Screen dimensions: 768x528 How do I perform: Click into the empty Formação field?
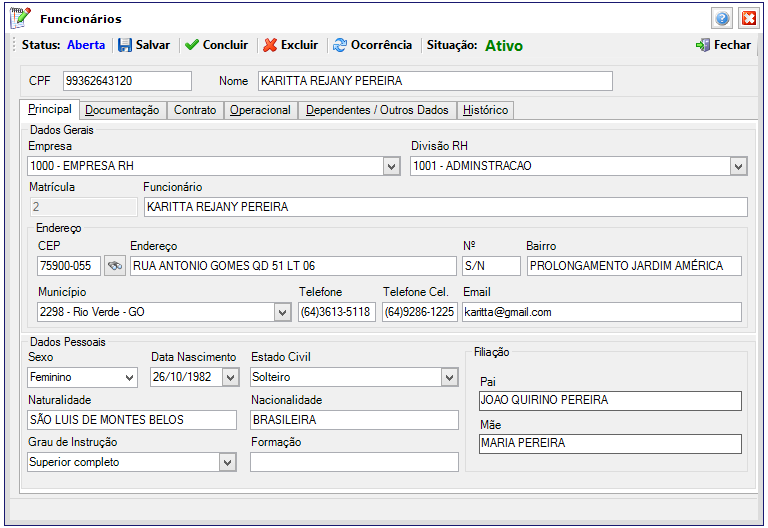click(x=354, y=462)
